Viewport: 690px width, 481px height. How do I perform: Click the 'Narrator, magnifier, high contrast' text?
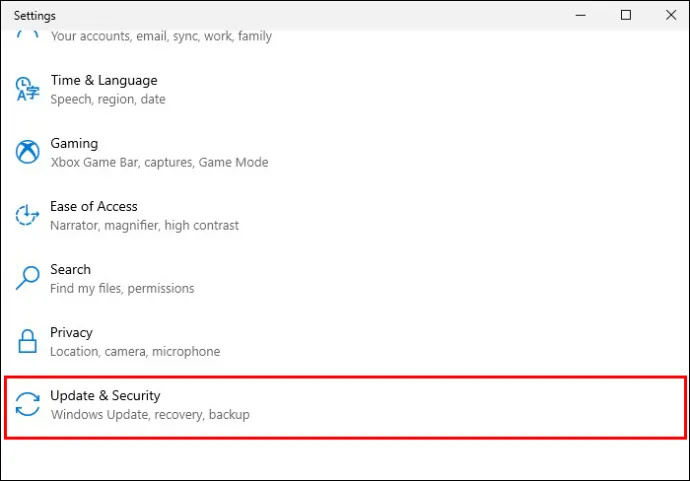click(x=144, y=225)
